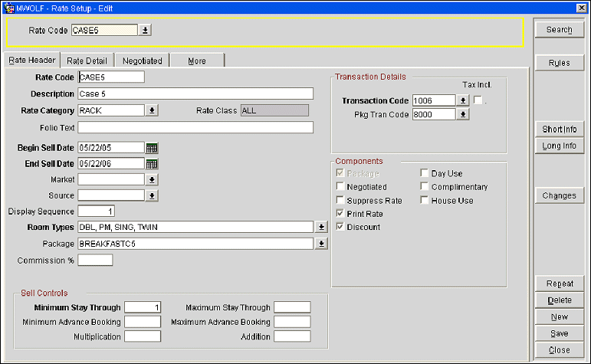Open the End Sell Date calendar picker
Screen dimensions: 591x364
152,164
